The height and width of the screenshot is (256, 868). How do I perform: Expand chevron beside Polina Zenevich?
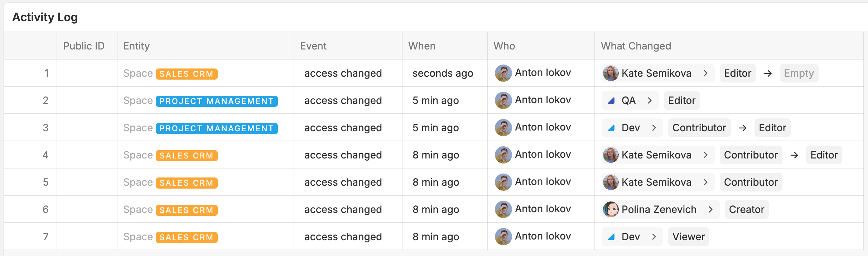[710, 209]
